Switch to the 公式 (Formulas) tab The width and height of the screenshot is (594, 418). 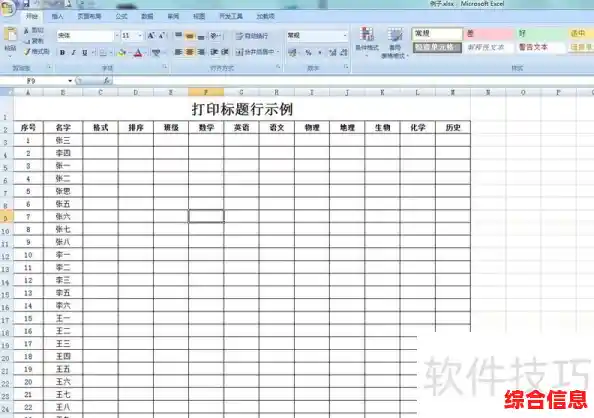click(122, 16)
